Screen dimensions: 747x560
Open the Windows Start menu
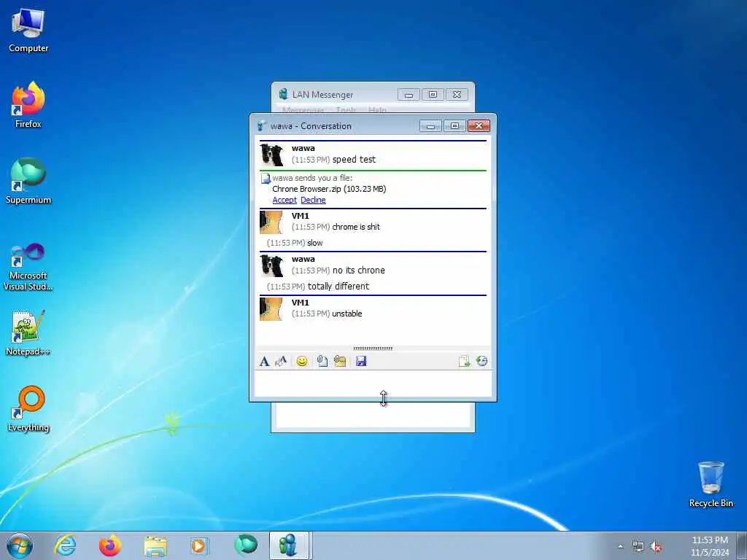pos(20,545)
